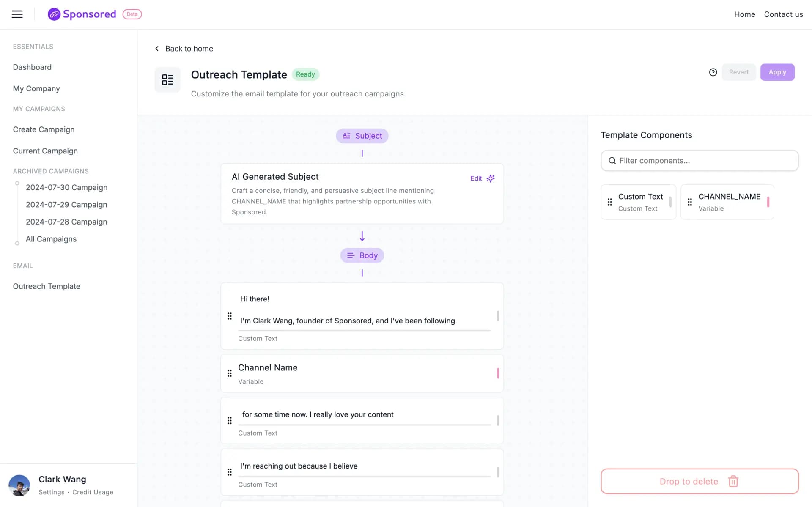Click the Revert button
Viewport: 812px width, 507px height.
click(x=739, y=72)
